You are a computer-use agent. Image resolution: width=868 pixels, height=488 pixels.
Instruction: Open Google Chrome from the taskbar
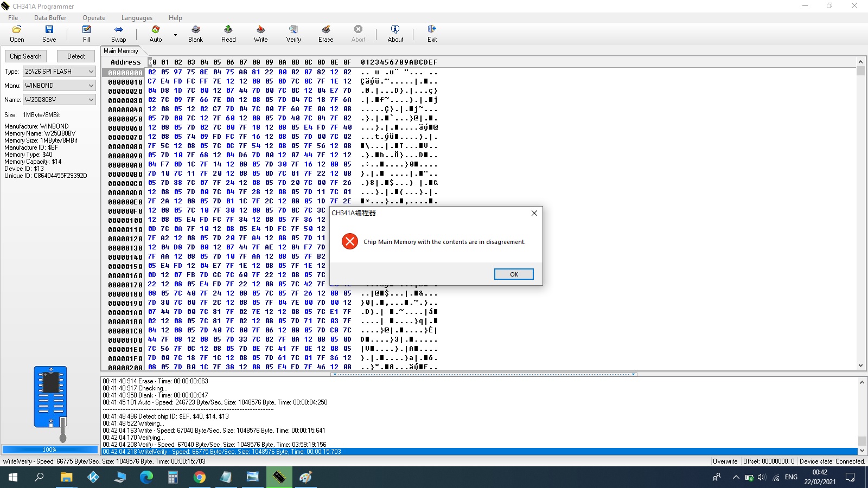200,477
